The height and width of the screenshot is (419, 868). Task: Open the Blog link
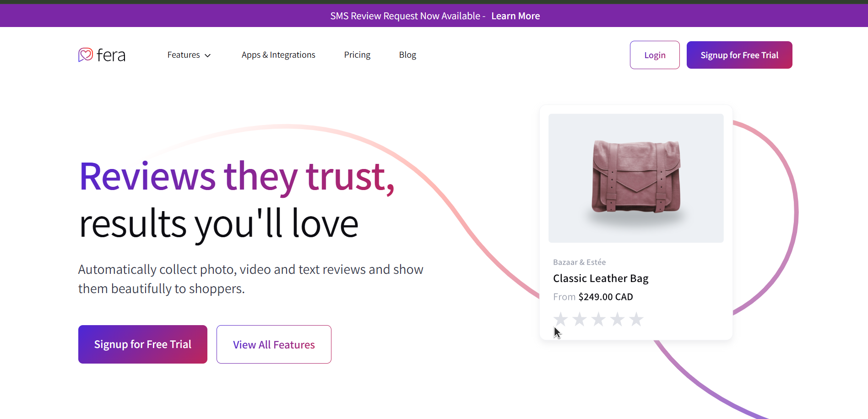point(407,55)
